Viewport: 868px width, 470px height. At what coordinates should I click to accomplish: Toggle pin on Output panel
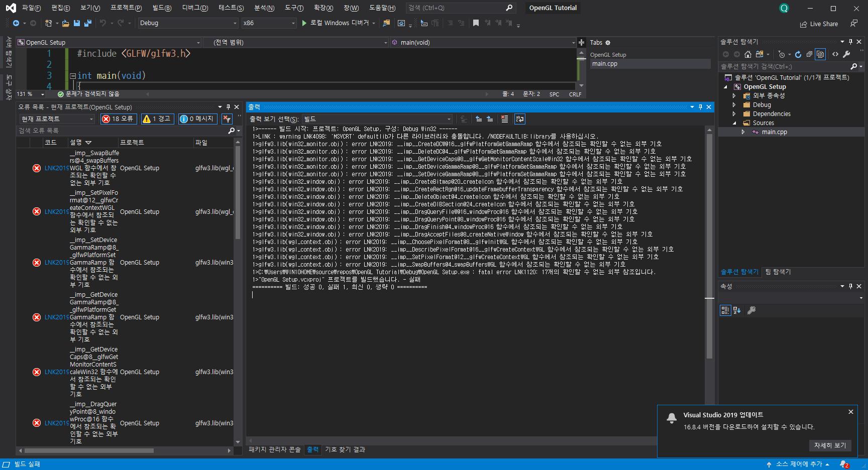pyautogui.click(x=700, y=107)
